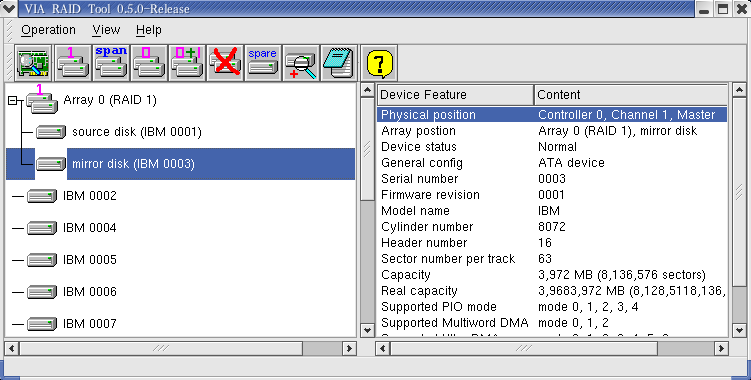The image size is (751, 380).
Task: Click the Content column header
Action: [630, 95]
